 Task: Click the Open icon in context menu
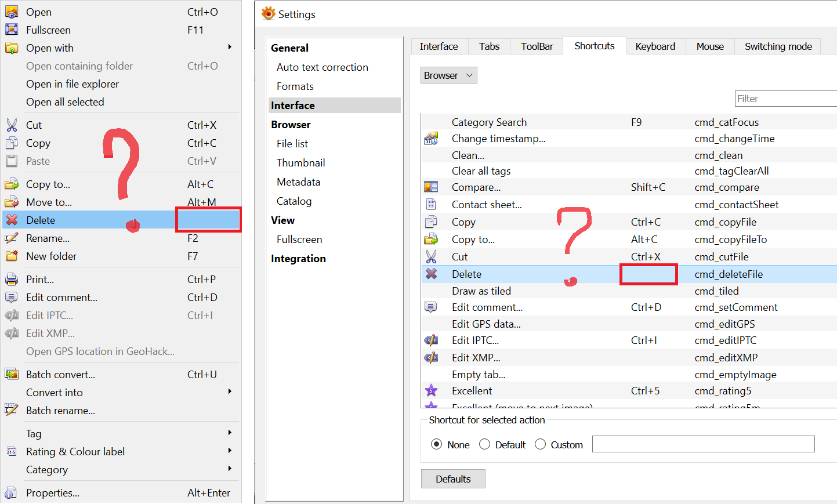(x=12, y=12)
